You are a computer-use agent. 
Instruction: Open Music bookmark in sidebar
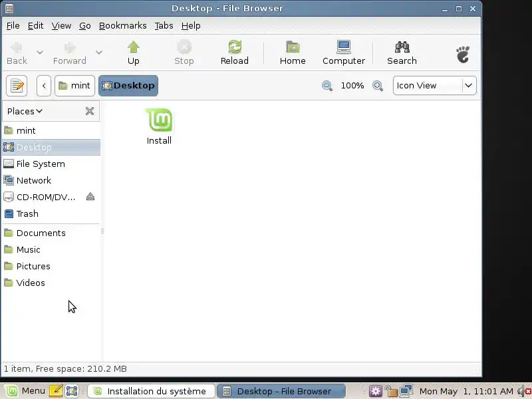(x=51, y=250)
